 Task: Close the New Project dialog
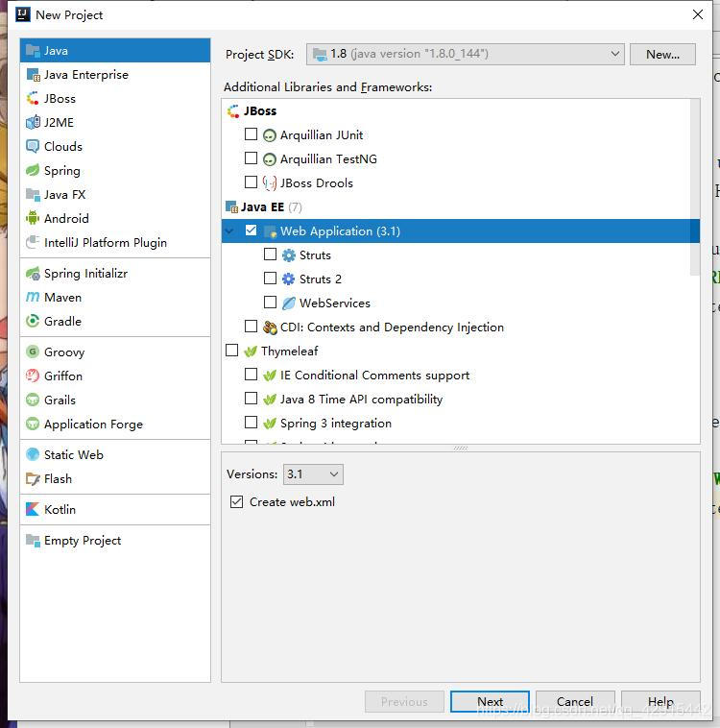click(x=697, y=14)
